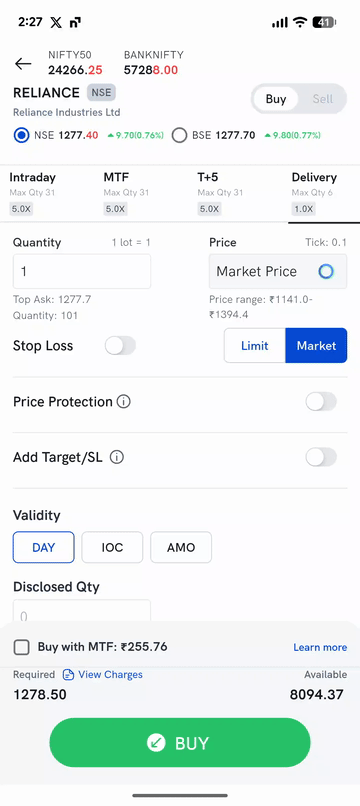Switch order type to Limit
This screenshot has height=806, width=360.
[255, 345]
